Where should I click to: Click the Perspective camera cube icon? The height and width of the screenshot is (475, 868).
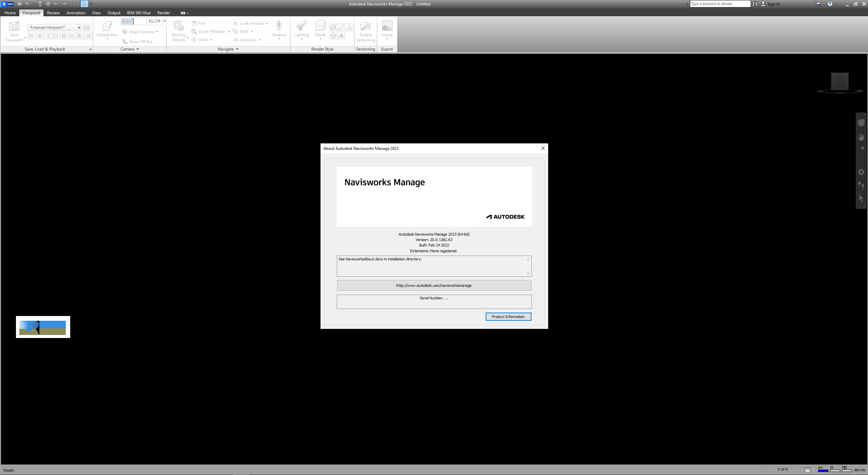click(107, 26)
